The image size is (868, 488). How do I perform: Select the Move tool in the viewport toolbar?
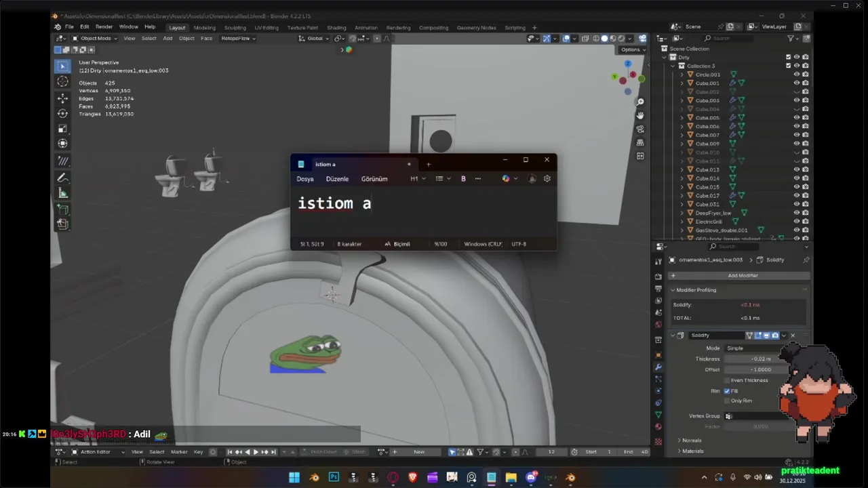coord(62,99)
